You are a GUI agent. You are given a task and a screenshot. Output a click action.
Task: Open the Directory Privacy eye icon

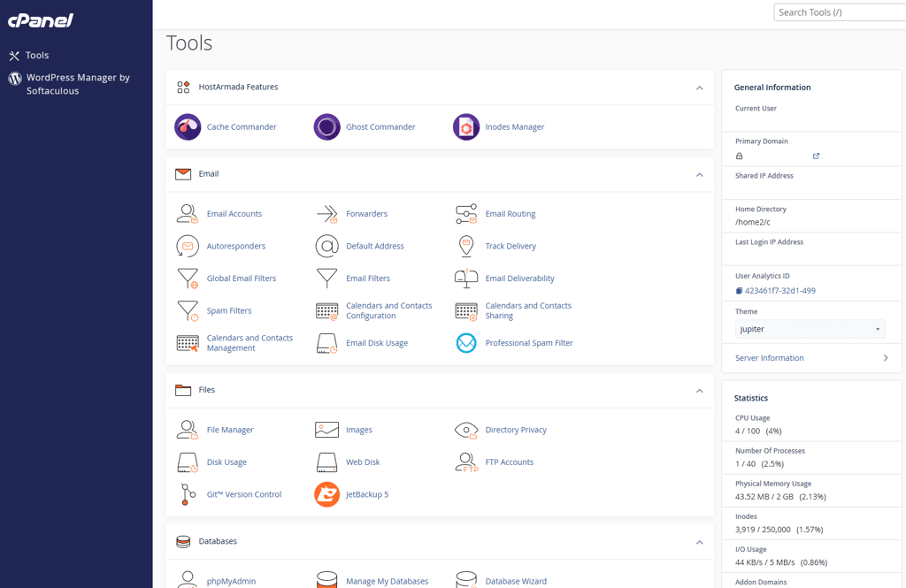click(466, 430)
